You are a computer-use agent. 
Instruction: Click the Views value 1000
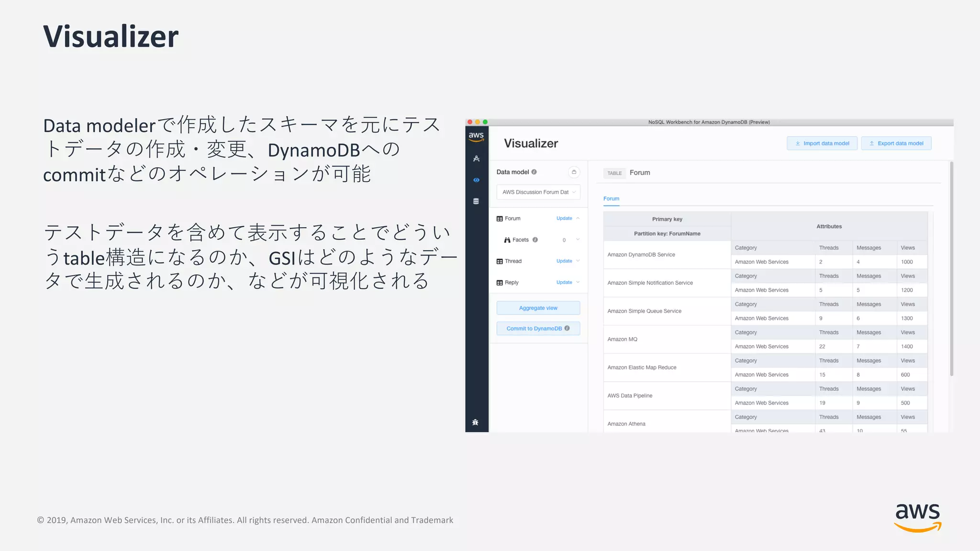click(907, 262)
